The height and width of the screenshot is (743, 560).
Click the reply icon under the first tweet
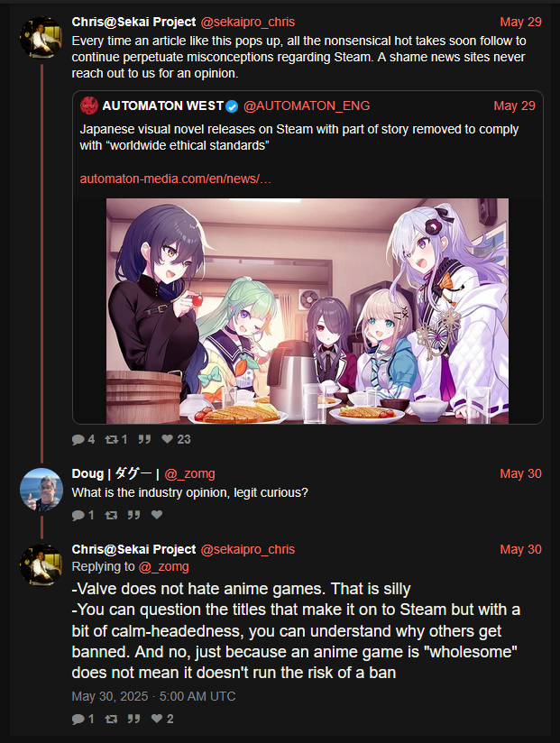click(x=78, y=440)
